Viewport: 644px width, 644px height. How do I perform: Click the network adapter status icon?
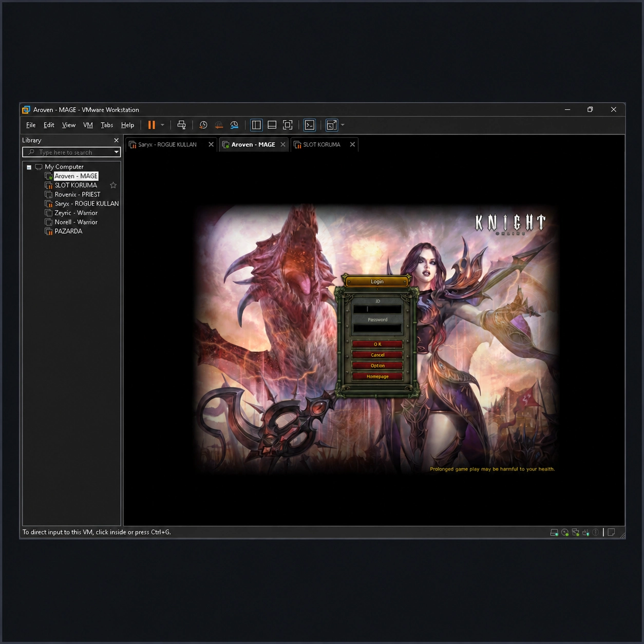pos(575,533)
